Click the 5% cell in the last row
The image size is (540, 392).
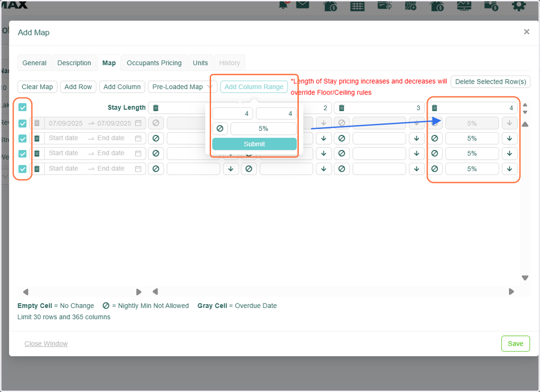(x=472, y=169)
